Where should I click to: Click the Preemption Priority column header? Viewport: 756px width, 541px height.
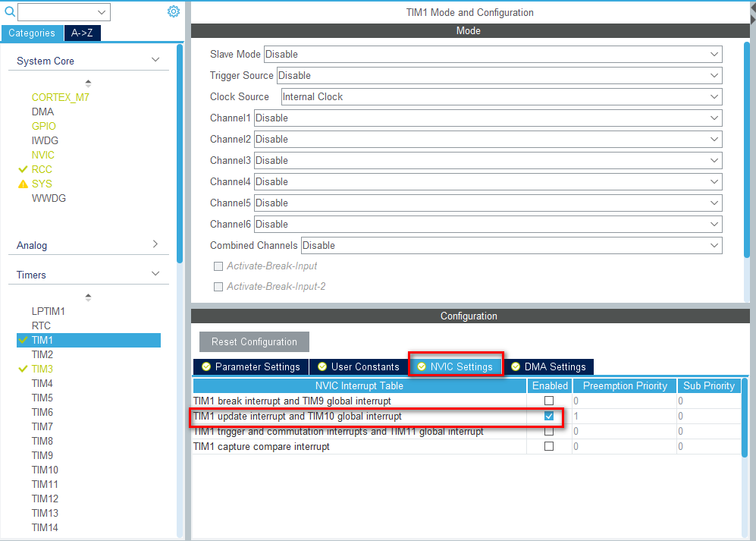click(x=625, y=385)
